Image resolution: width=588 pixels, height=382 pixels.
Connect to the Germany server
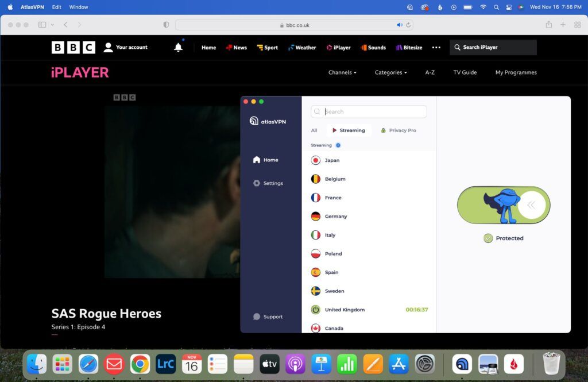pyautogui.click(x=369, y=217)
